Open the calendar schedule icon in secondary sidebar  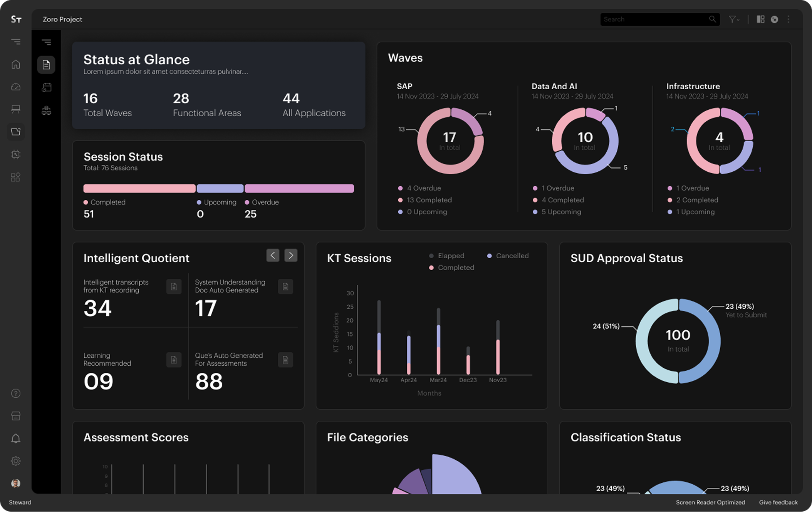(47, 88)
